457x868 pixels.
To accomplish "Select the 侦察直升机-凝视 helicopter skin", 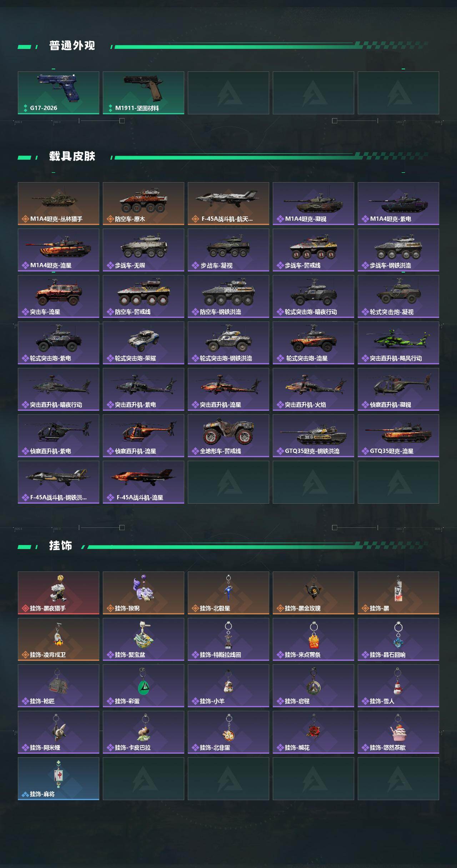I will 398,389.
